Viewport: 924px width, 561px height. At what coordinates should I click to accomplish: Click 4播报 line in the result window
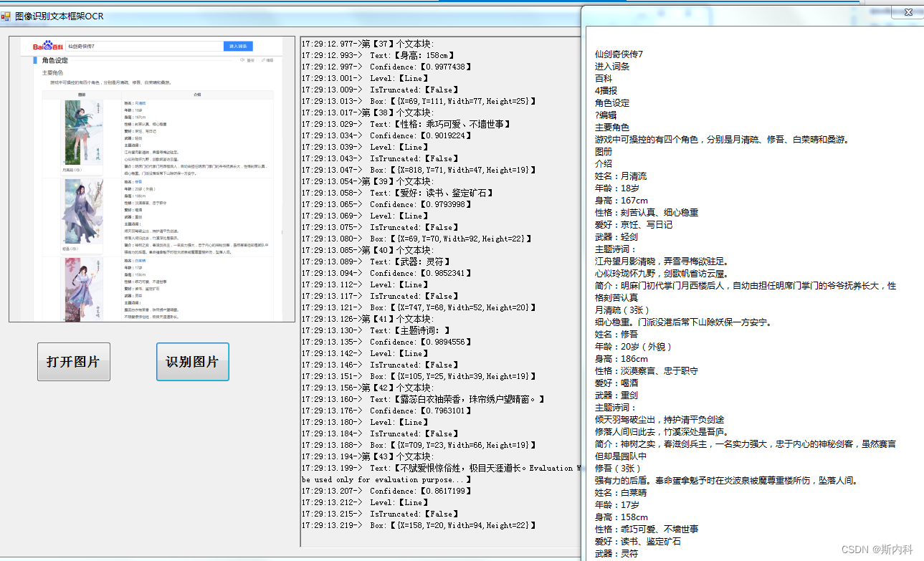(x=606, y=91)
